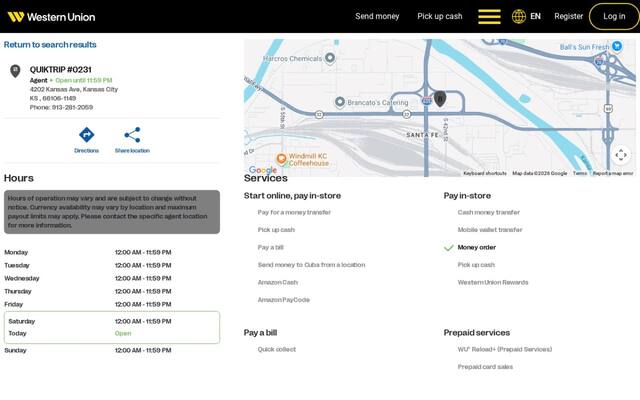Open the yellow hamburger menu

coord(489,17)
